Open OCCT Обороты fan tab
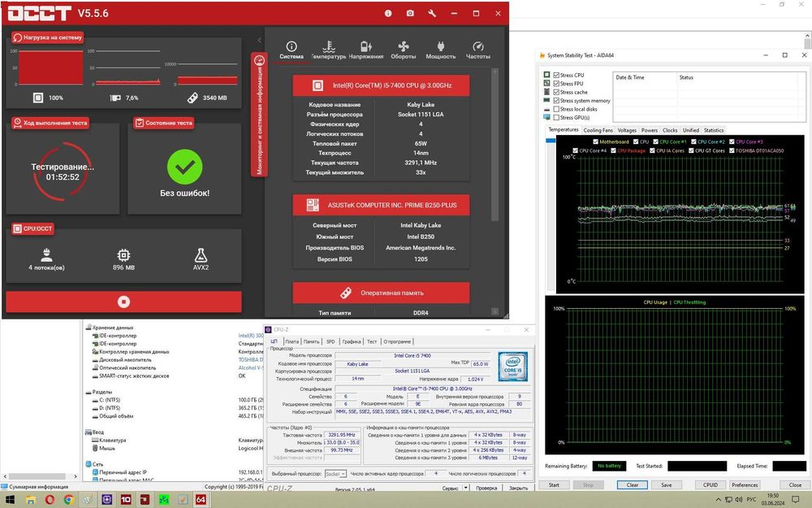Image resolution: width=812 pixels, height=508 pixels. pos(404,50)
